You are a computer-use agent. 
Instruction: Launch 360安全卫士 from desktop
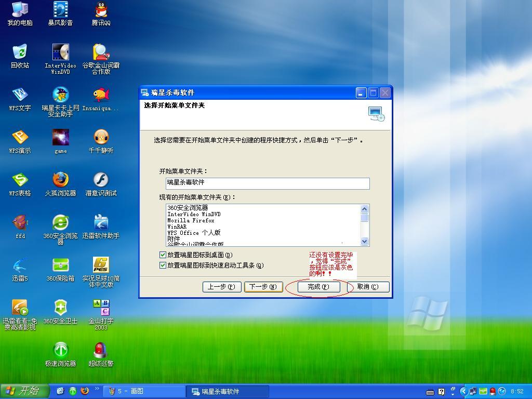point(60,312)
